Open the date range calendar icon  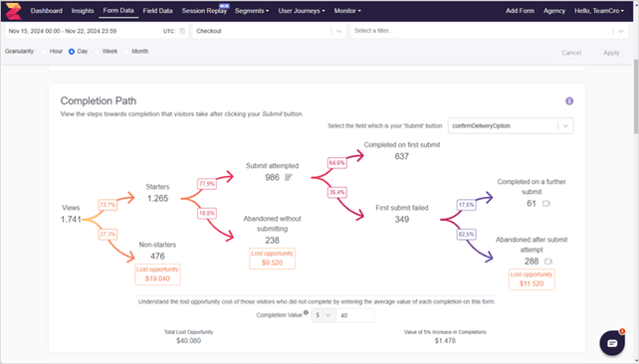tap(182, 31)
